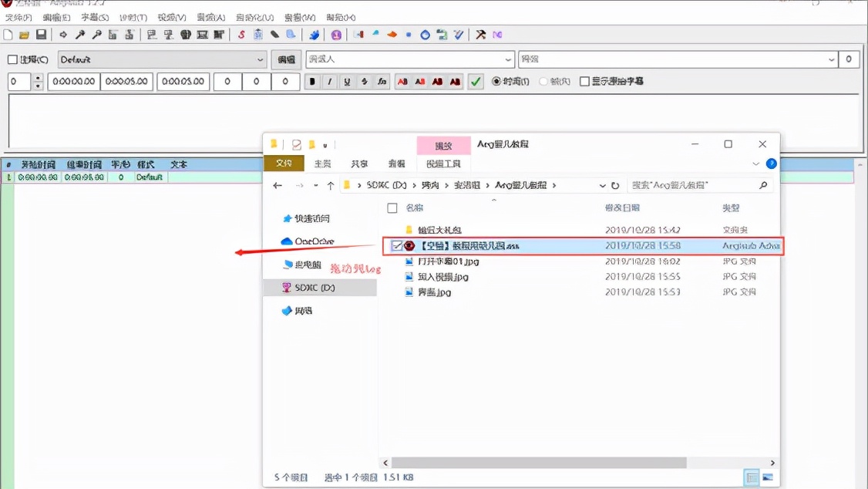This screenshot has width=868, height=489.
Task: Pick the shadow colour AB swatch
Action: [x=455, y=82]
